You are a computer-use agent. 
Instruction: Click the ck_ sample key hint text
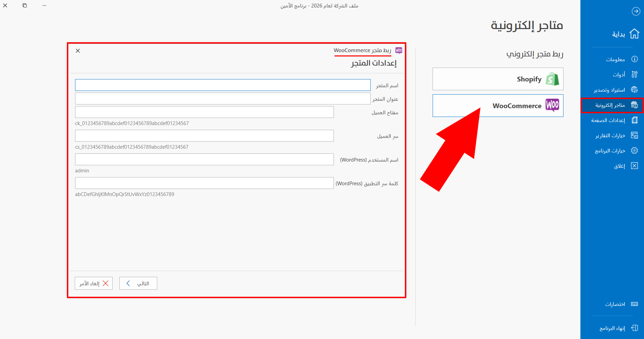pyautogui.click(x=132, y=123)
